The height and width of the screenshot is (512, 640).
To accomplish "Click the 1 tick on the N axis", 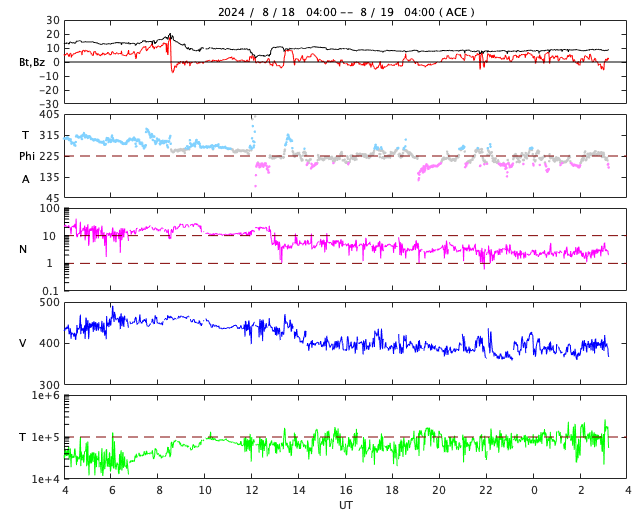I will pos(50,263).
